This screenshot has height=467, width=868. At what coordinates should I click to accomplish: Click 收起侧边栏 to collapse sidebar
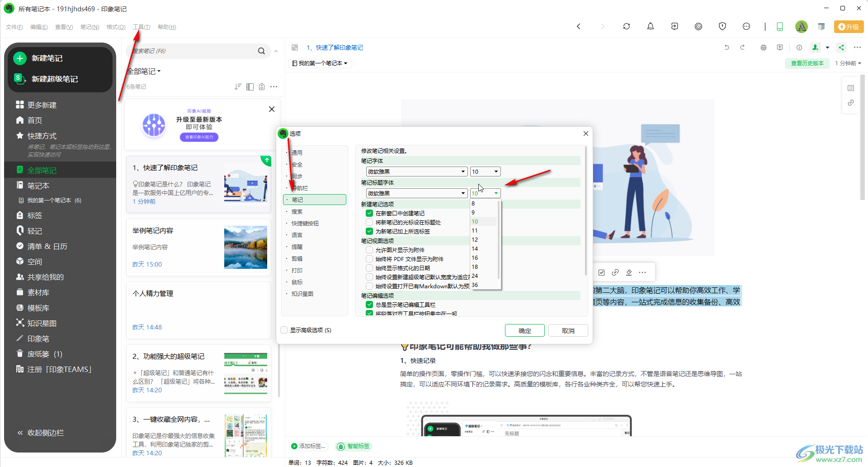[41, 433]
